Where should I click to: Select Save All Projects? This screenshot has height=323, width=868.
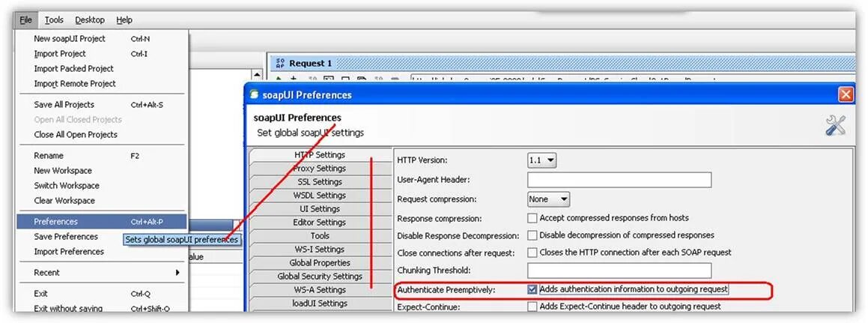pos(102,105)
